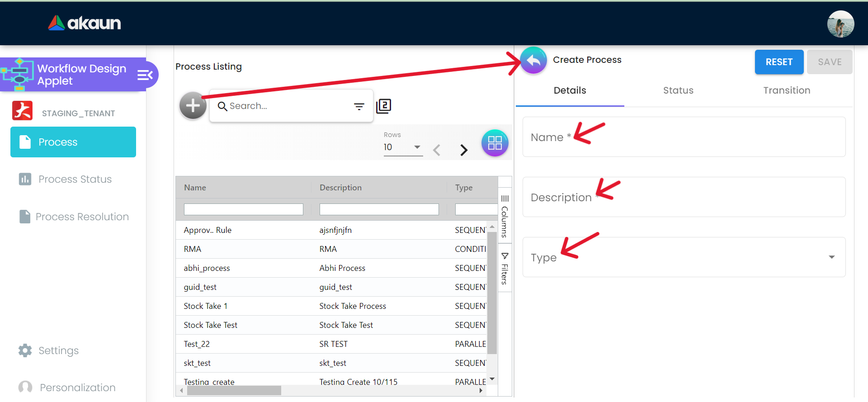The width and height of the screenshot is (868, 402).
Task: Open the Filters side panel
Action: (x=505, y=269)
